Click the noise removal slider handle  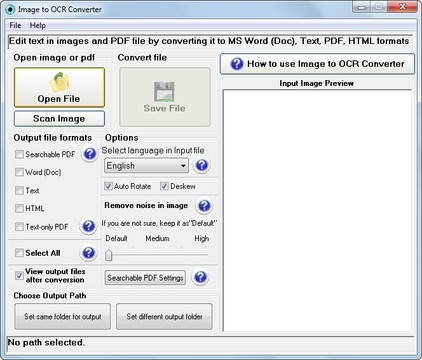click(x=109, y=255)
